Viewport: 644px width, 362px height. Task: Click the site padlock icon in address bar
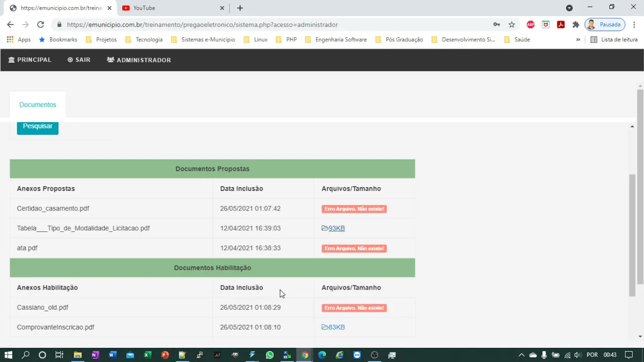point(59,25)
